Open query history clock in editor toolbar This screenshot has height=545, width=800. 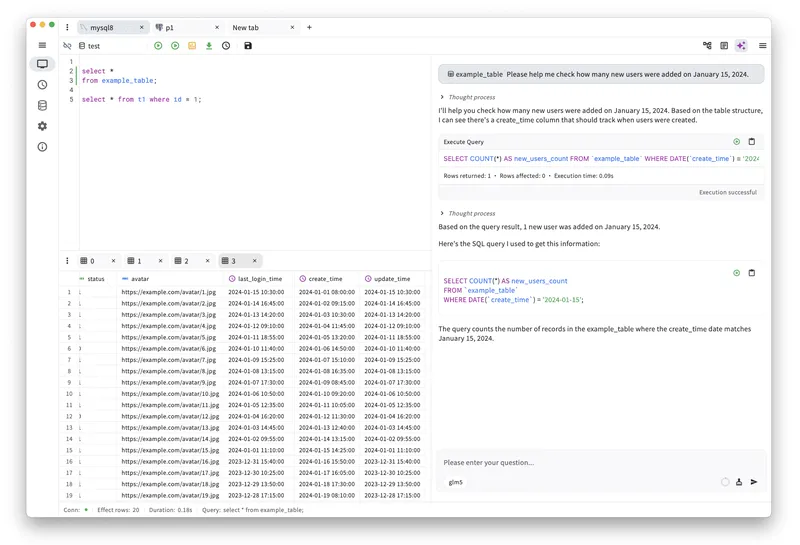(x=226, y=46)
